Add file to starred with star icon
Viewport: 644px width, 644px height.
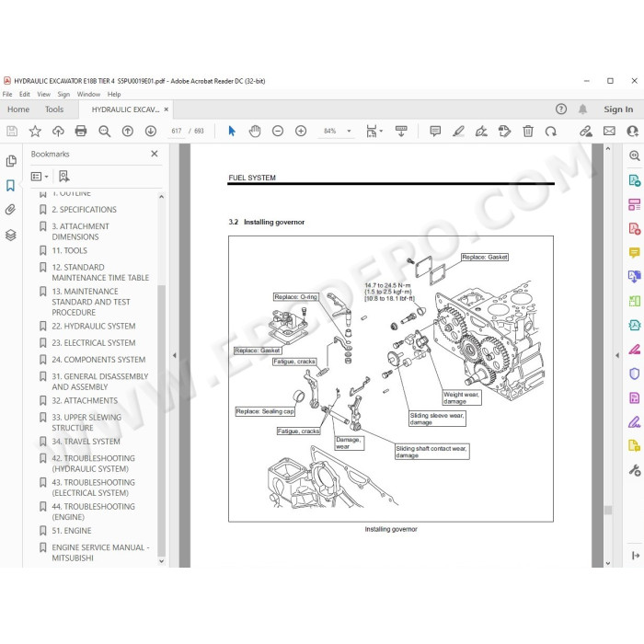pyautogui.click(x=35, y=131)
